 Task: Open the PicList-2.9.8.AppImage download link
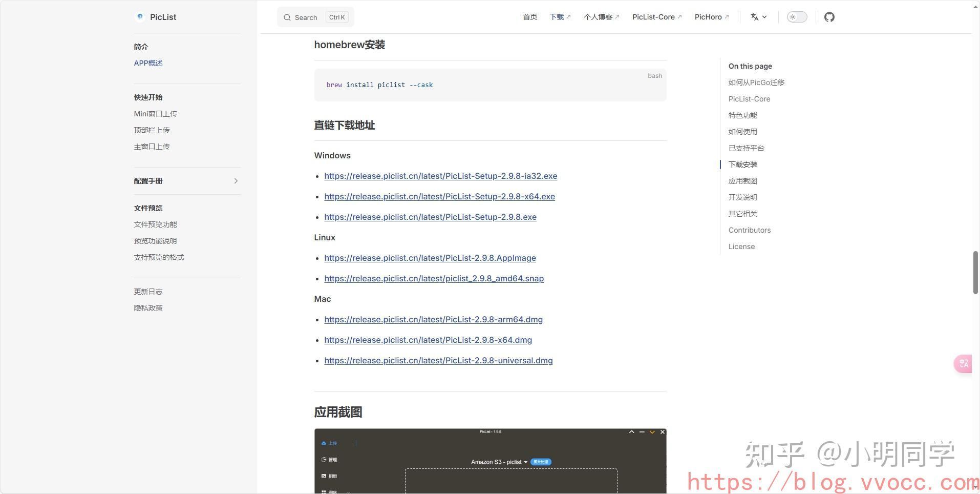430,258
